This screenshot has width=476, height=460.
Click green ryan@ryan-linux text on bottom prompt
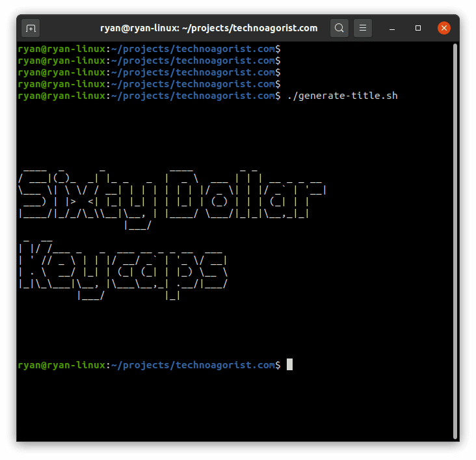coord(61,365)
